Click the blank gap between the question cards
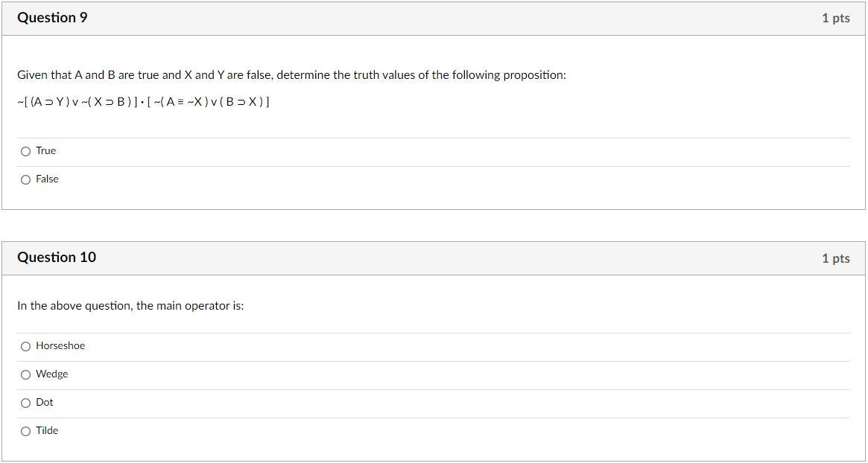Image resolution: width=868 pixels, height=463 pixels. click(434, 226)
